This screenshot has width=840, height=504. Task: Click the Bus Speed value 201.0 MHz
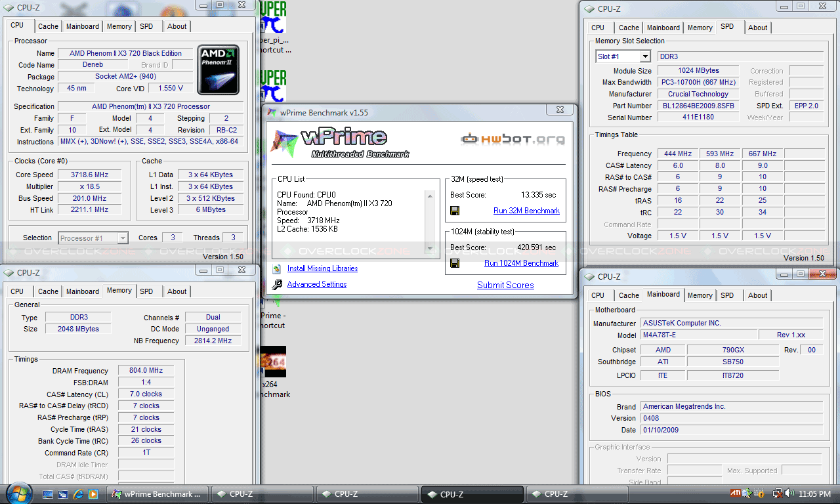click(89, 198)
